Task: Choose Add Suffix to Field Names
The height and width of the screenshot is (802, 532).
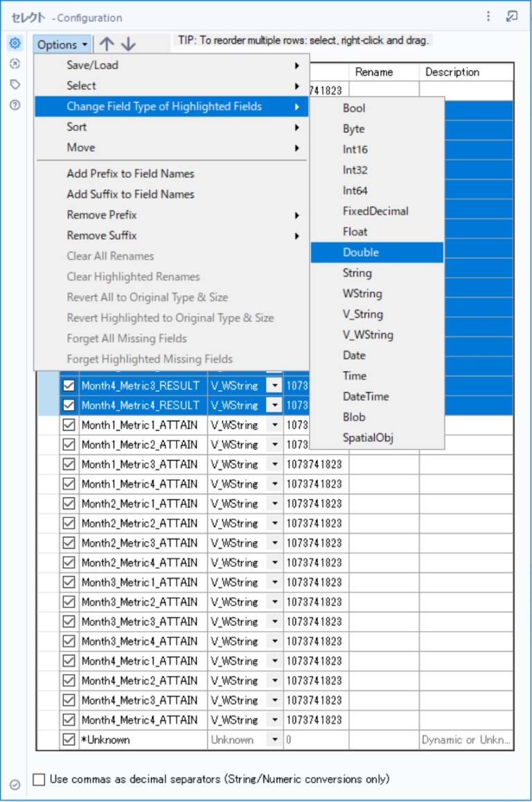Action: 171,194
